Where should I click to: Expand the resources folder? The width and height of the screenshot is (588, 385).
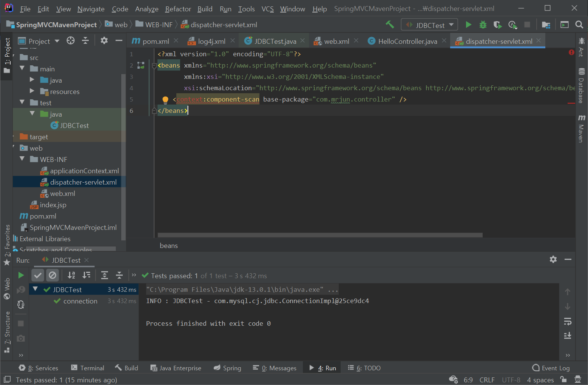(x=32, y=91)
